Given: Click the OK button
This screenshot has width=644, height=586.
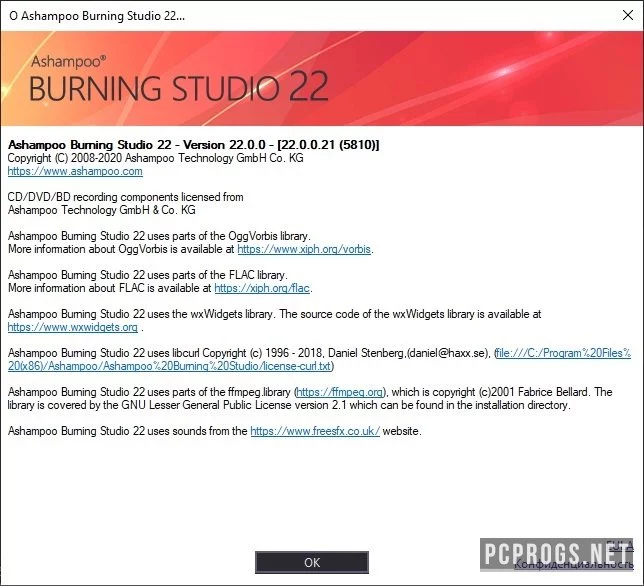Looking at the screenshot, I should (x=312, y=562).
